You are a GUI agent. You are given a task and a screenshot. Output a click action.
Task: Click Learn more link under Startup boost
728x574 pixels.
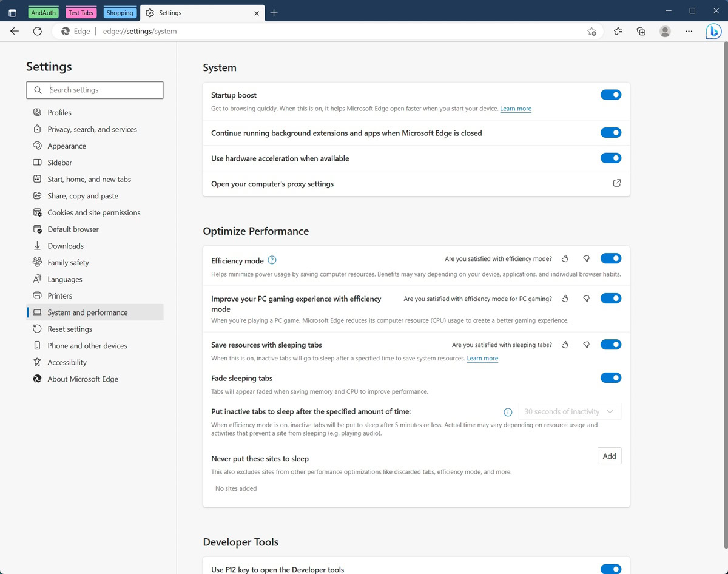click(516, 109)
